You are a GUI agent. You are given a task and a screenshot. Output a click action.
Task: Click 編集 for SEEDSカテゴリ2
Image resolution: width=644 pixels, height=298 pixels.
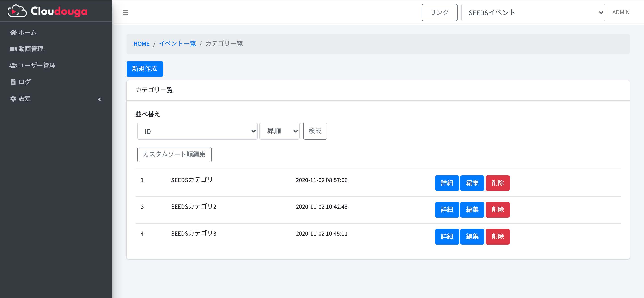(x=472, y=210)
